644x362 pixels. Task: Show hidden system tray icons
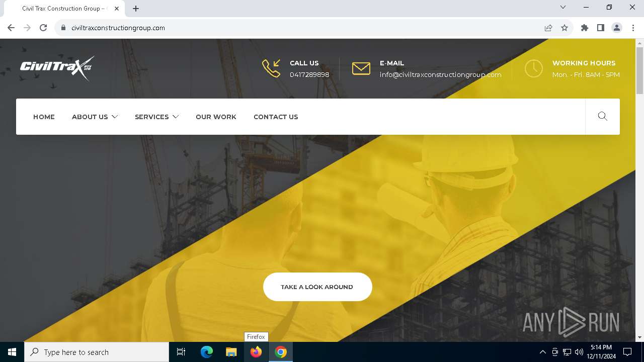pos(542,352)
